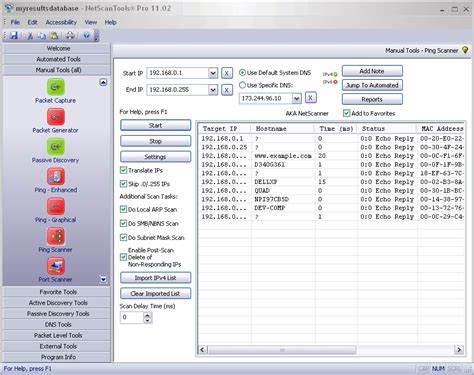
Task: Open the Accessibility menu
Action: 61,22
